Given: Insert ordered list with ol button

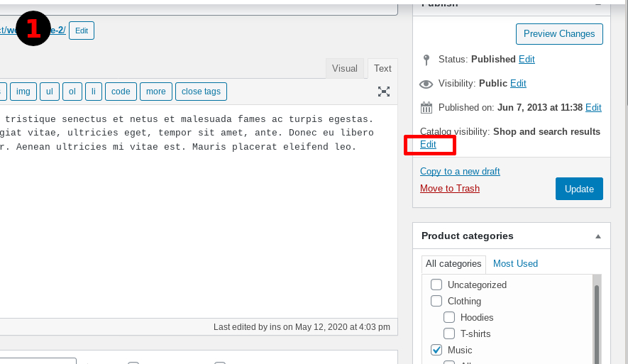Looking at the screenshot, I should (72, 92).
